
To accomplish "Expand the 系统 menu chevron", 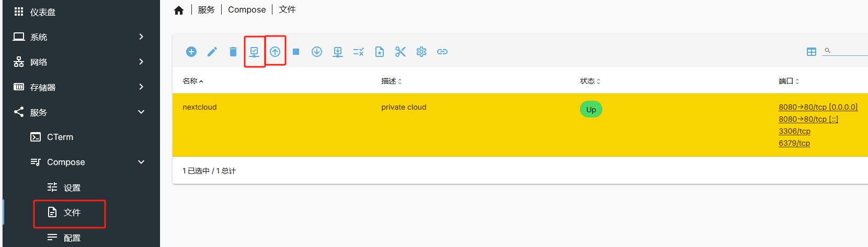I will pyautogui.click(x=141, y=37).
